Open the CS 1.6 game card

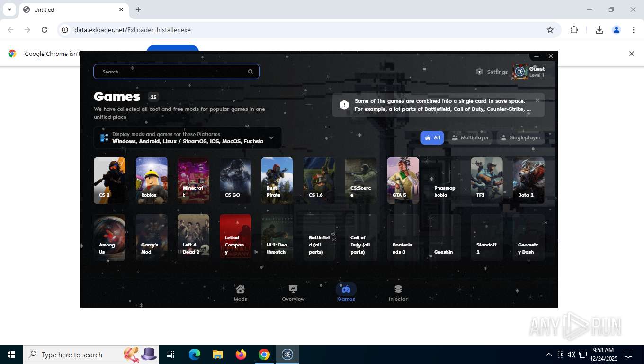(x=319, y=181)
